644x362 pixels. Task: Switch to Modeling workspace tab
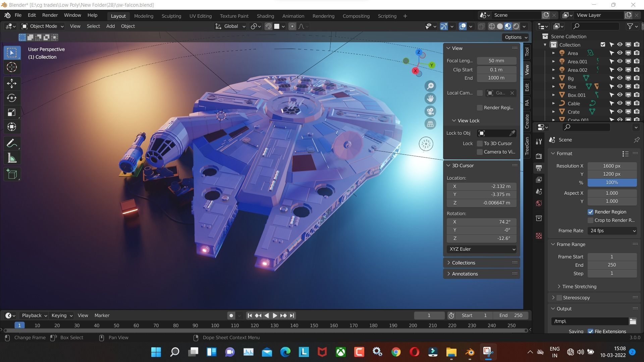tap(144, 16)
